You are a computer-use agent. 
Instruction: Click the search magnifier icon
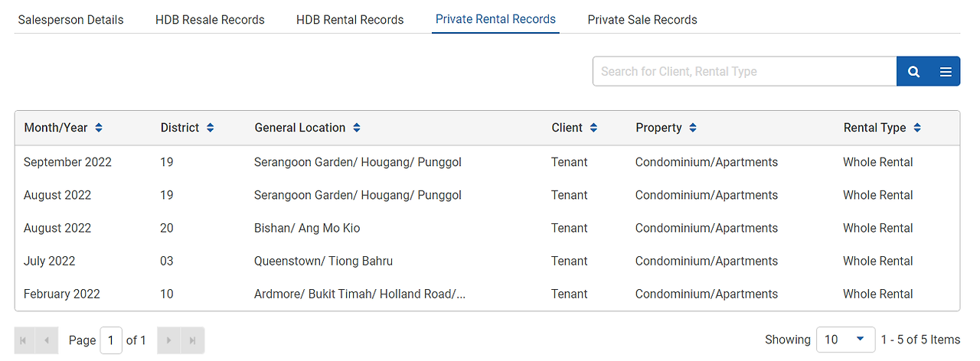(913, 72)
